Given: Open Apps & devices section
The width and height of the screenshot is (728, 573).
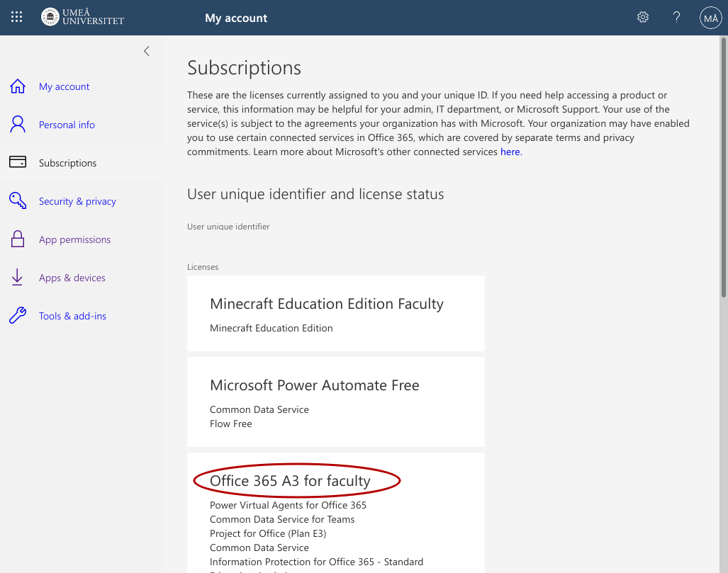Looking at the screenshot, I should (72, 278).
